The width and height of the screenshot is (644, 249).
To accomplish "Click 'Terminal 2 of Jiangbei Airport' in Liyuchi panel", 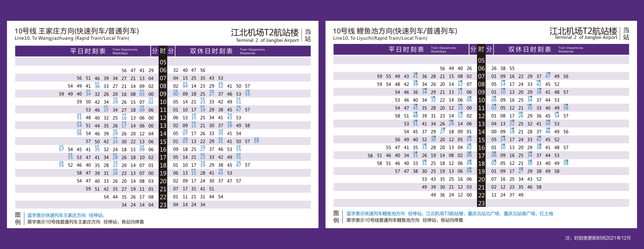I will coord(586,38).
